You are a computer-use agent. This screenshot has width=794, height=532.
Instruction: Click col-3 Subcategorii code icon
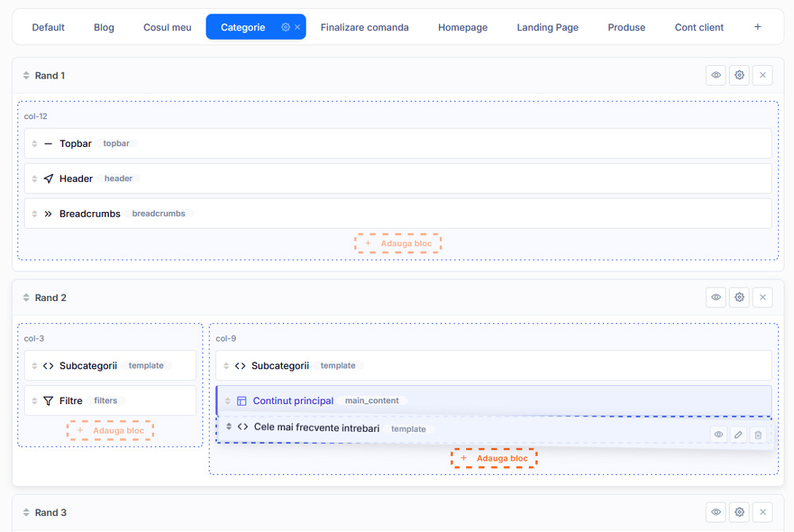click(x=48, y=365)
